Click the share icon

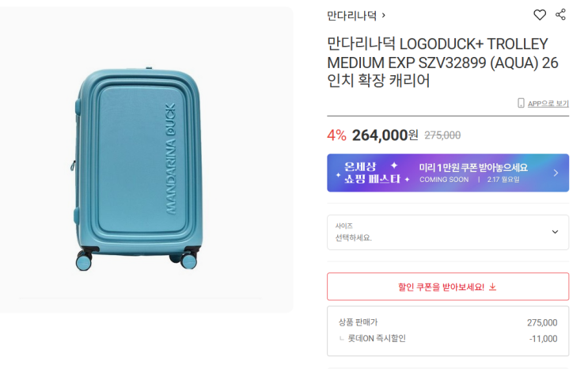(x=561, y=14)
